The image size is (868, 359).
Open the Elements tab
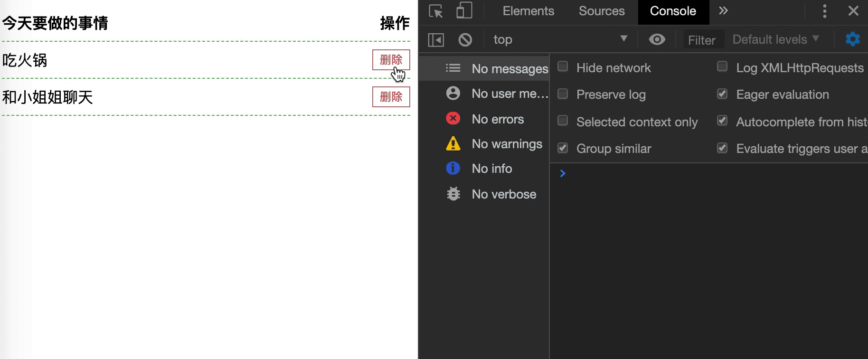point(528,11)
